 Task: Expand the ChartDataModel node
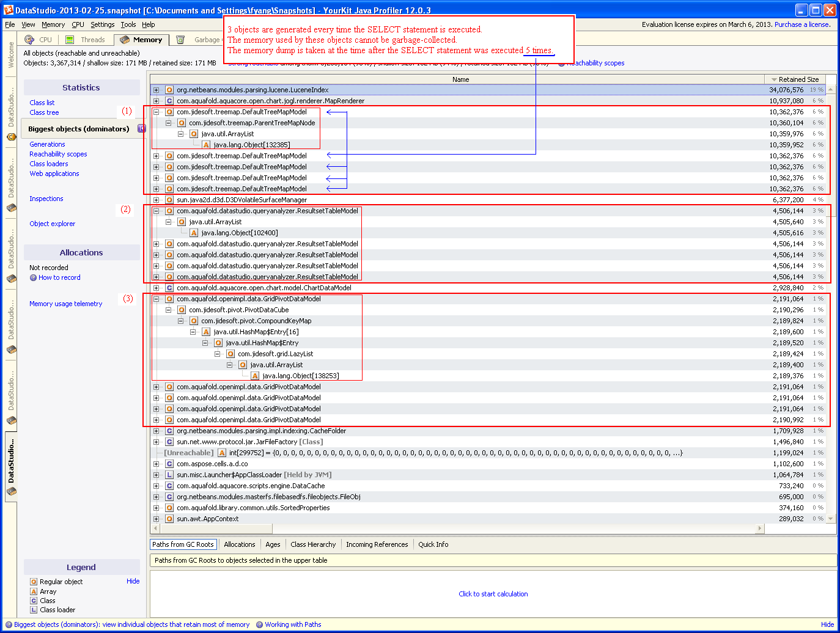pos(157,288)
